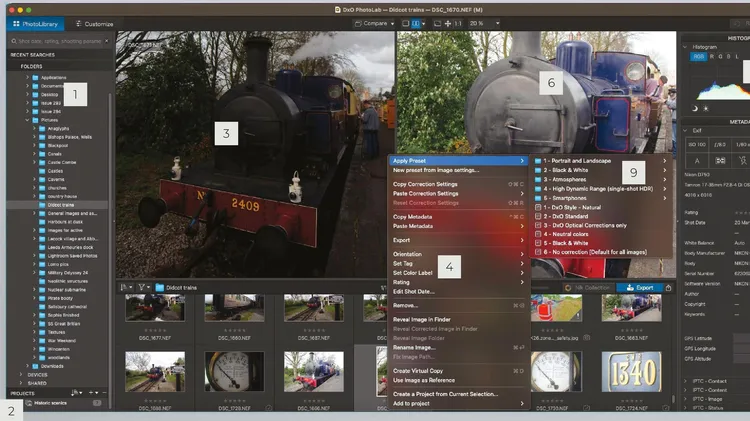Collapse the Pictures folder
This screenshot has height=421, width=750.
[x=27, y=120]
